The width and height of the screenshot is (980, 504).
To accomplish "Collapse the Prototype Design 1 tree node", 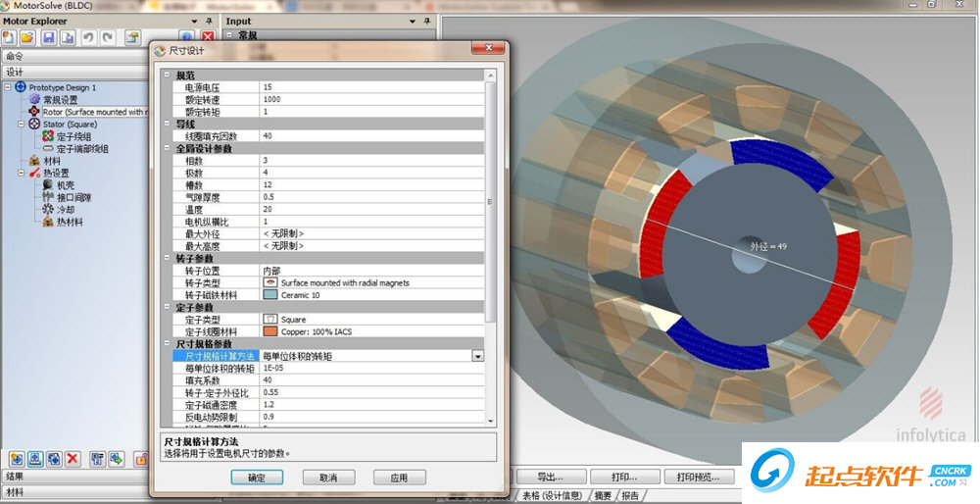I will pos(8,87).
